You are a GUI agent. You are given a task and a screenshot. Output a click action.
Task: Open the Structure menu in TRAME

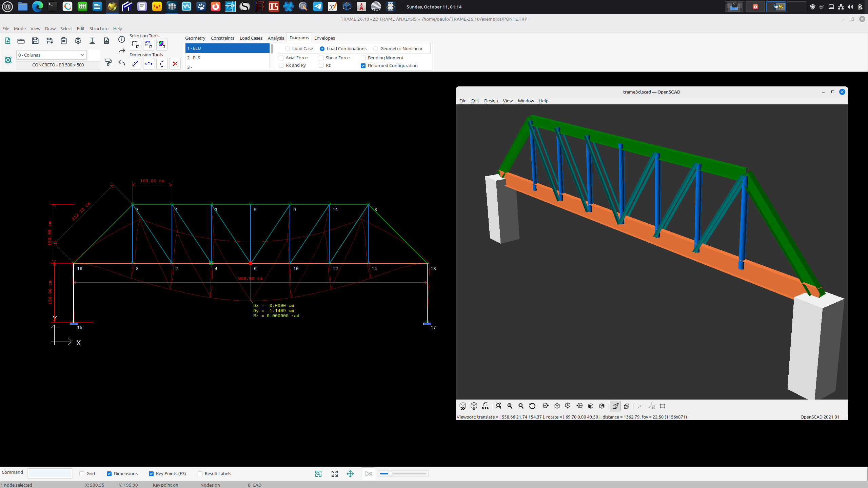pyautogui.click(x=99, y=28)
